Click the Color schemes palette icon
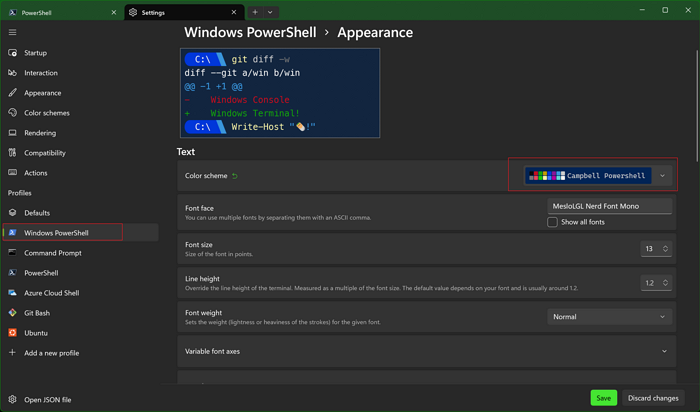The height and width of the screenshot is (412, 700). (12, 112)
